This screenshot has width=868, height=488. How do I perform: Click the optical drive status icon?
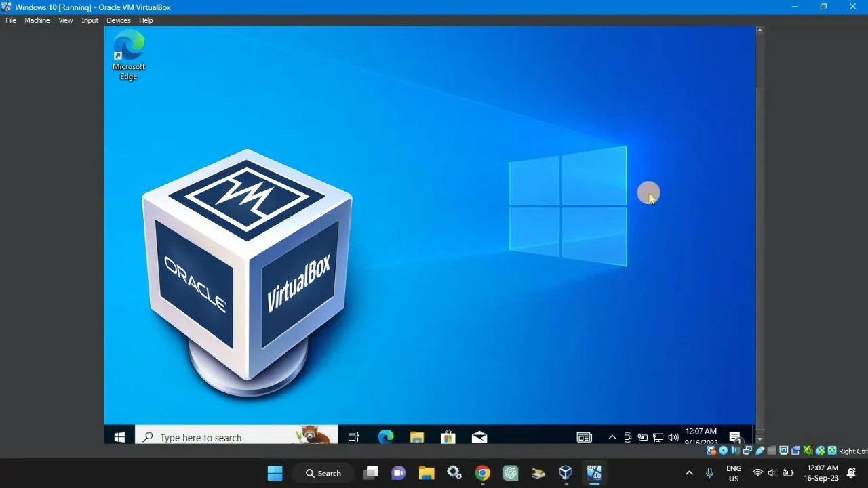click(724, 451)
